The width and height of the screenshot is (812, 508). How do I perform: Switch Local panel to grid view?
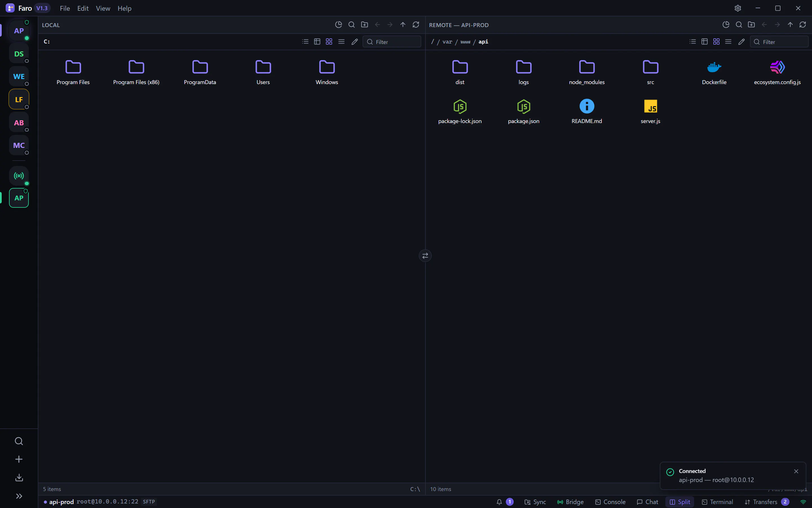point(329,42)
